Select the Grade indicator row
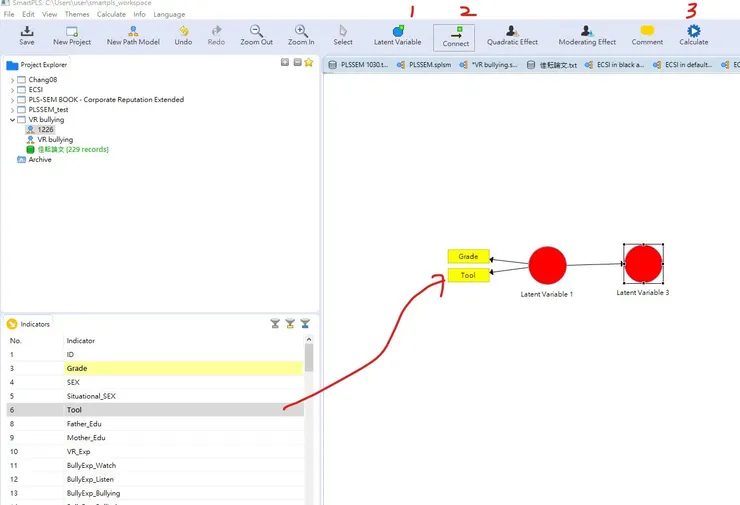The image size is (740, 505). pos(155,368)
